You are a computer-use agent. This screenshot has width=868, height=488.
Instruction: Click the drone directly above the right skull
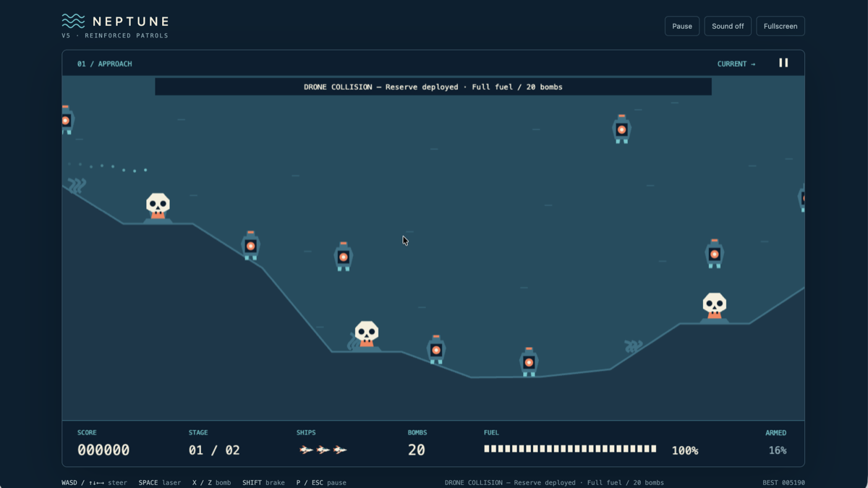coord(715,253)
